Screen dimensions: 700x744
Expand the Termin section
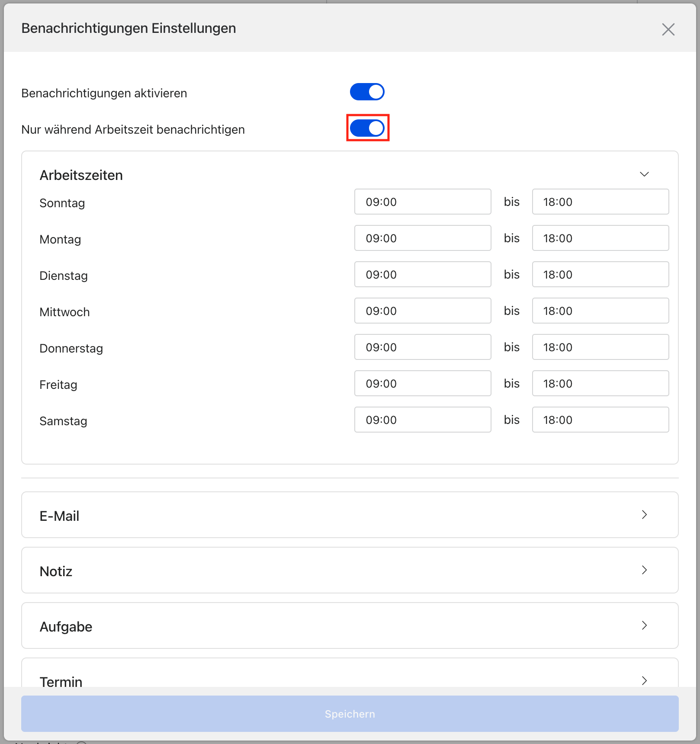(x=644, y=680)
